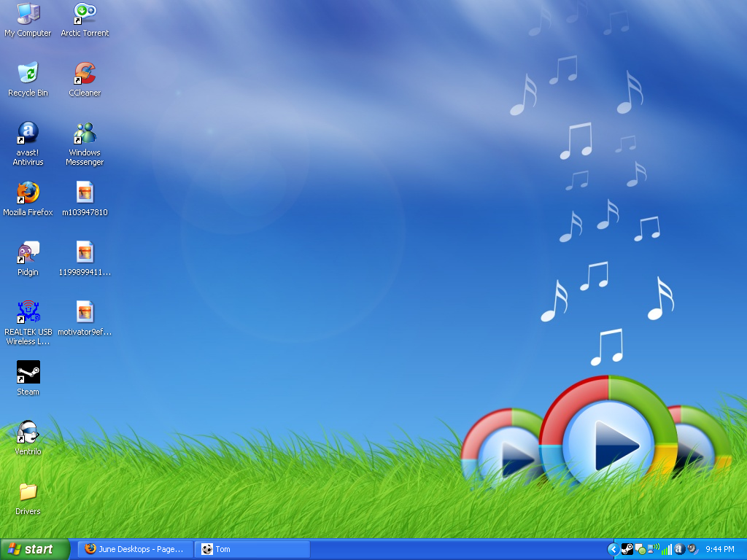Select the 1199899411... image file
This screenshot has width=747, height=560.
click(85, 259)
